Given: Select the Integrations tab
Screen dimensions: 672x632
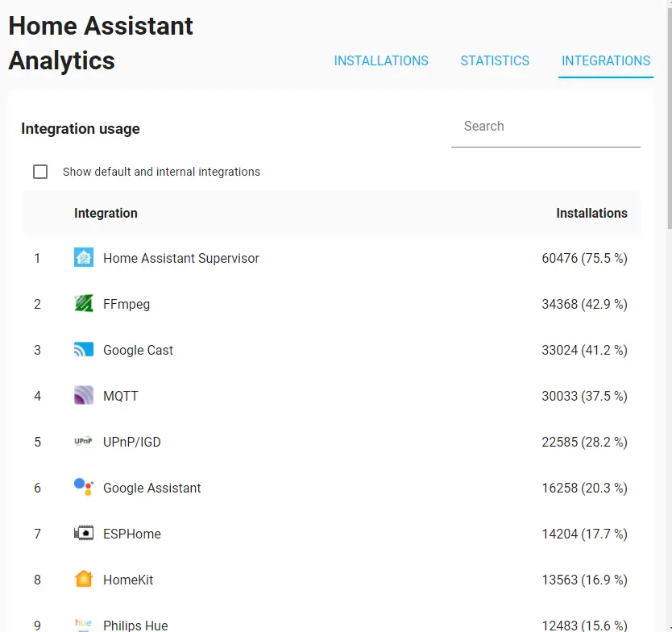Looking at the screenshot, I should (x=606, y=61).
